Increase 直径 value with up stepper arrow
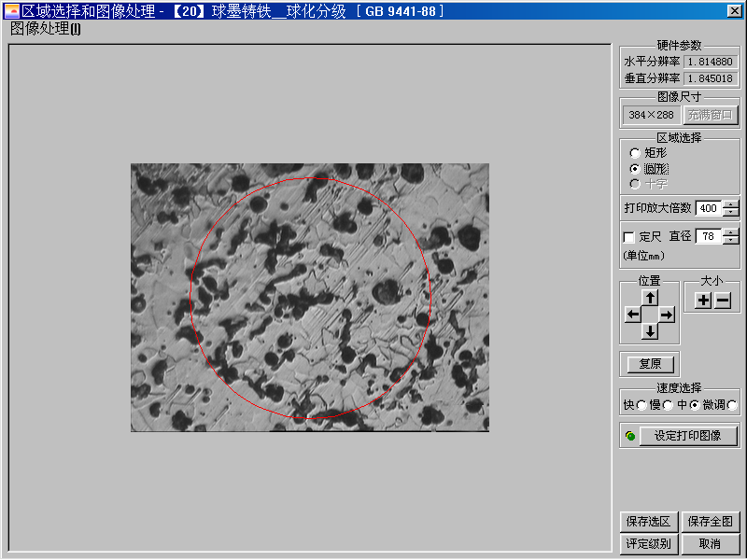 (x=730, y=232)
